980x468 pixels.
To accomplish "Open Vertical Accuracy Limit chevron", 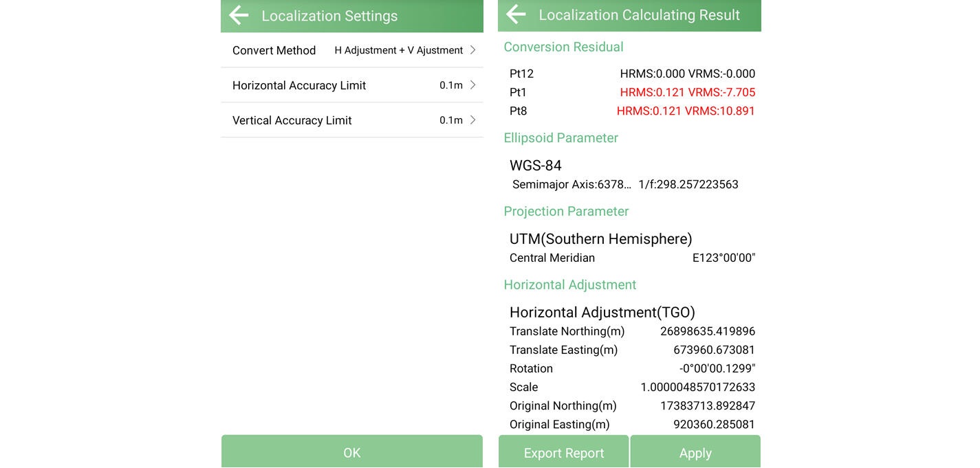I will (x=472, y=120).
